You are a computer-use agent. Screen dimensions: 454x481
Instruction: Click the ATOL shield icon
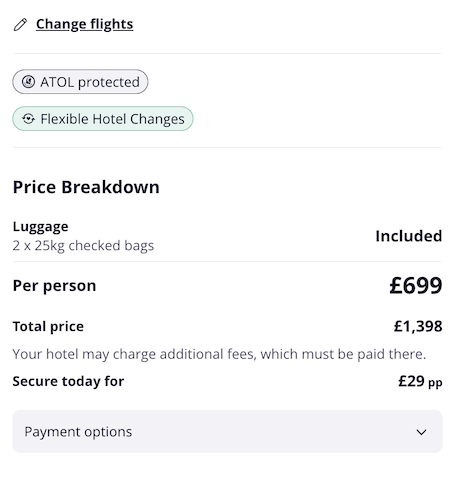[28, 82]
